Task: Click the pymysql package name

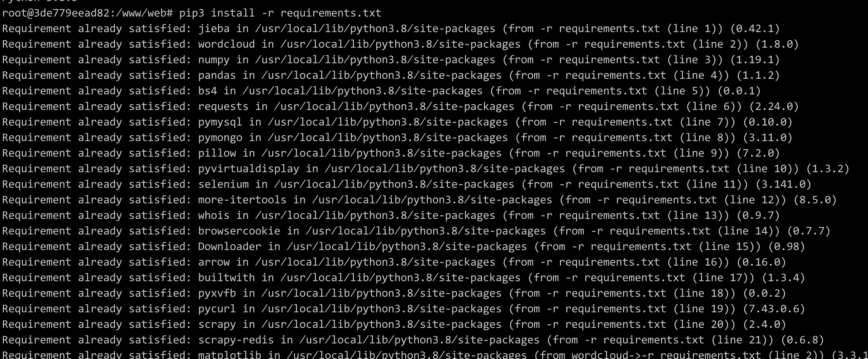Action: (220, 122)
